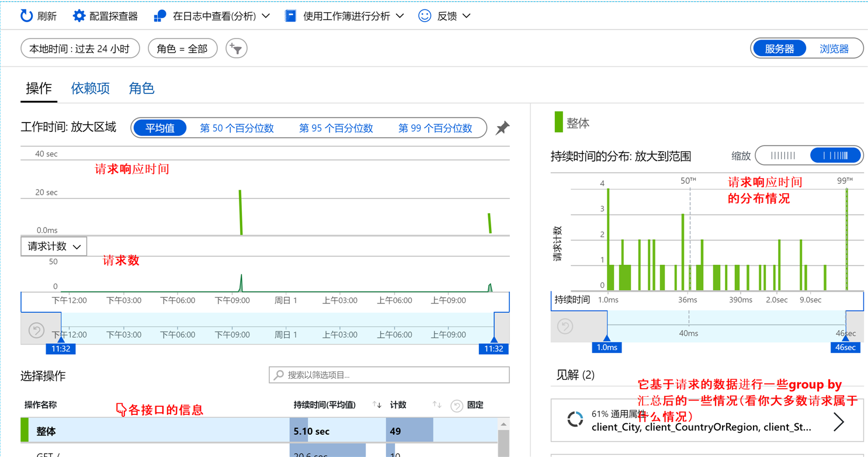Reset duration range undo icon
The image size is (868, 457).
[x=565, y=326]
